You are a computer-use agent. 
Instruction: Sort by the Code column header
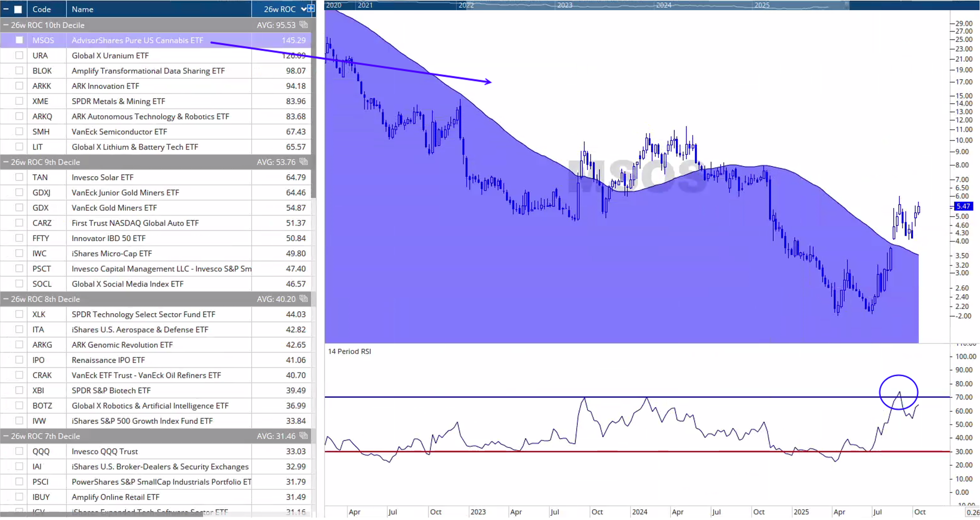coord(42,9)
